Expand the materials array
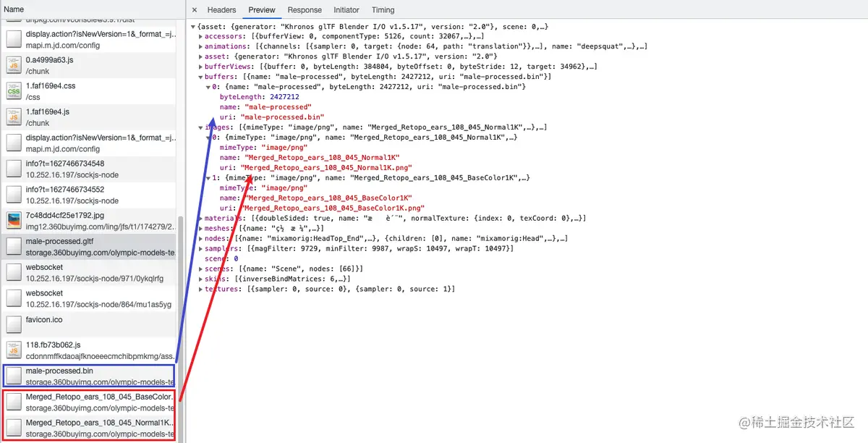Screen dimensions: 868x443 pos(201,218)
